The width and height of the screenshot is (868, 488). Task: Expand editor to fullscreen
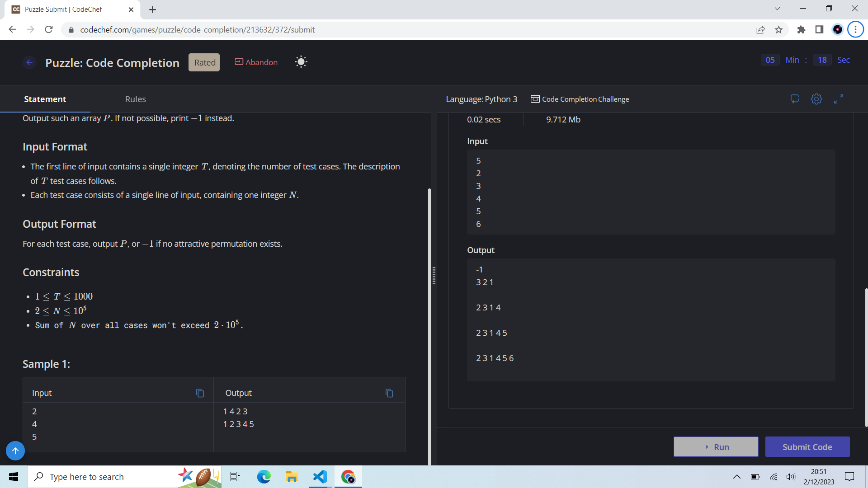[x=839, y=99]
